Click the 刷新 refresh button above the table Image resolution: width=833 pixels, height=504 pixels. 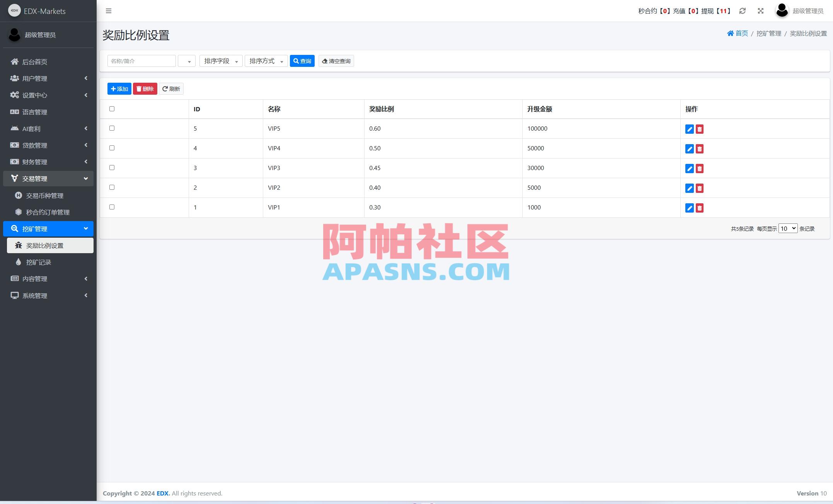coord(171,89)
